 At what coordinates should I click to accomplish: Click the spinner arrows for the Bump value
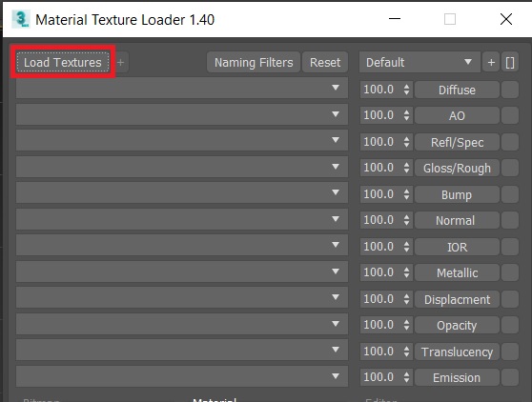(406, 194)
